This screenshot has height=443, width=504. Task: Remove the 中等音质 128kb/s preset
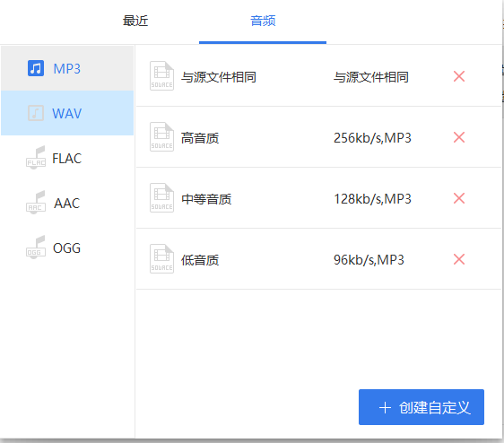pyautogui.click(x=459, y=198)
